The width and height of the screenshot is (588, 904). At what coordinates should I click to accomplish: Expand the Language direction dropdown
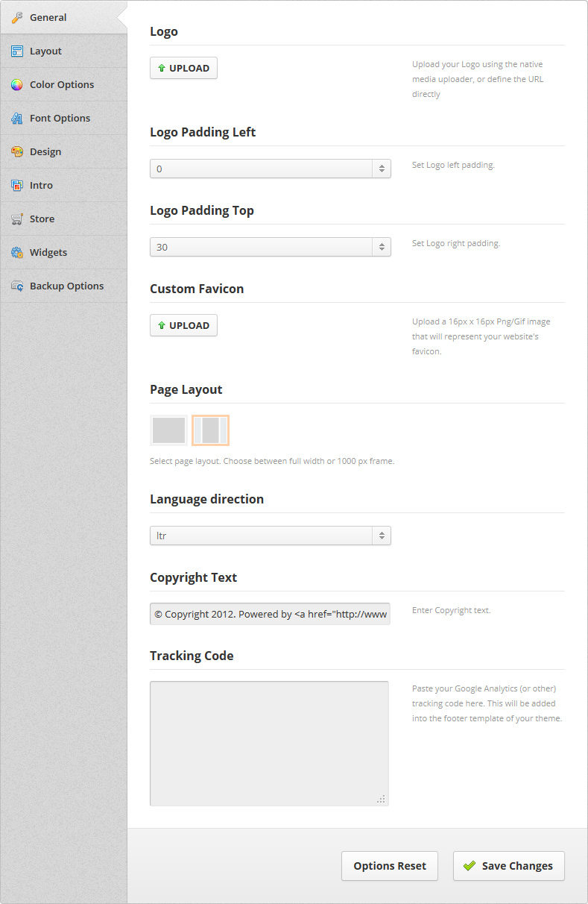tap(271, 536)
